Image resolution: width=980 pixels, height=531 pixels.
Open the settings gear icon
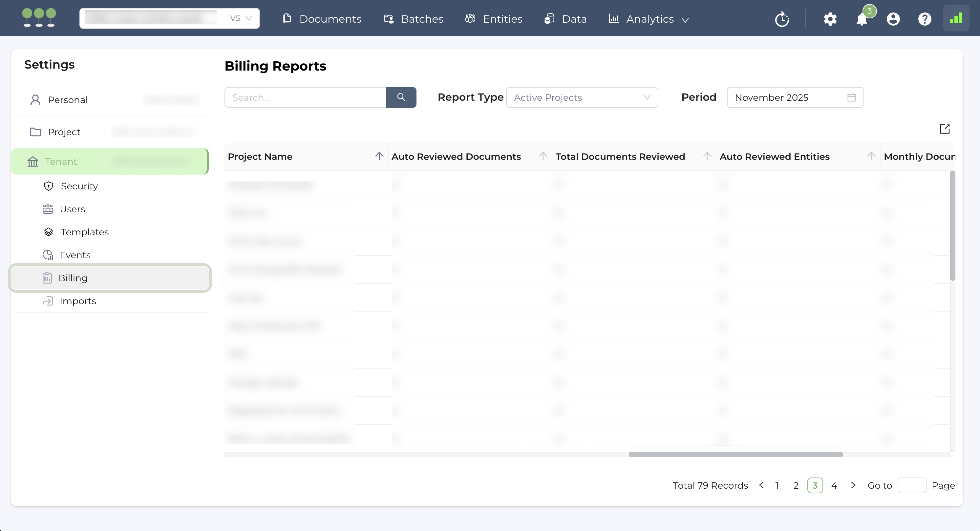[x=830, y=19]
